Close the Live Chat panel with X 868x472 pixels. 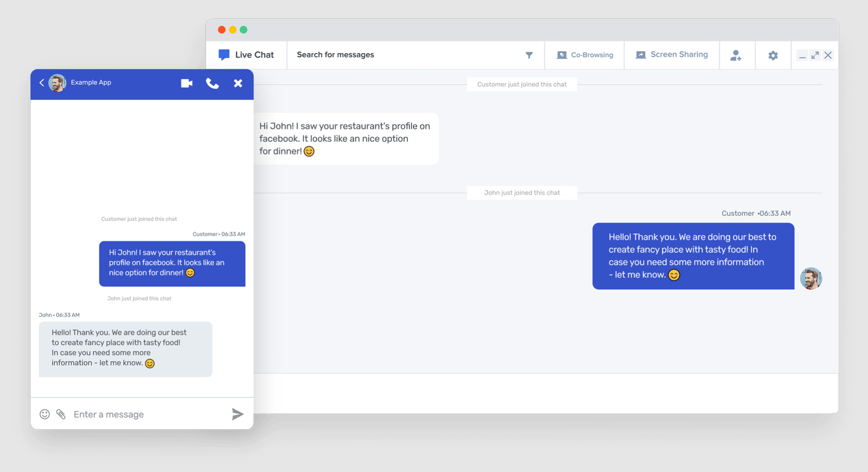[828, 55]
